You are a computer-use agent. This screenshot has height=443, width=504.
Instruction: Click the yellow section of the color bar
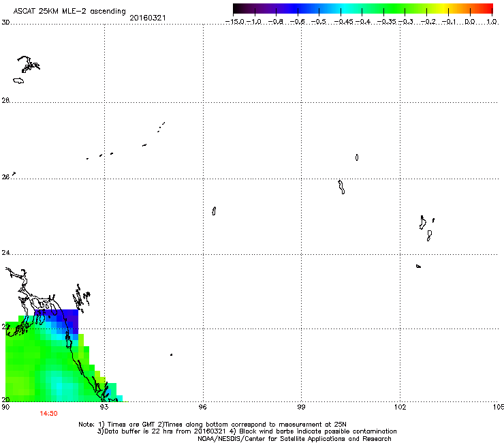tap(443, 8)
